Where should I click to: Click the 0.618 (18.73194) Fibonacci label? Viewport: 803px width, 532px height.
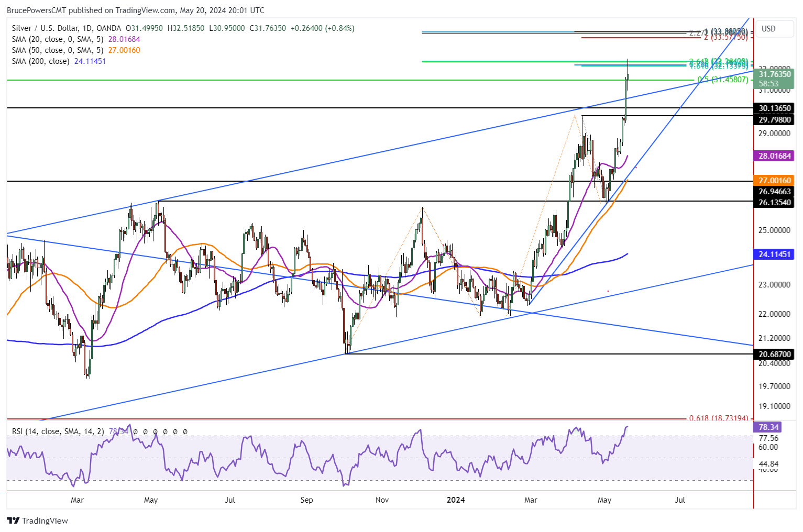click(x=718, y=418)
